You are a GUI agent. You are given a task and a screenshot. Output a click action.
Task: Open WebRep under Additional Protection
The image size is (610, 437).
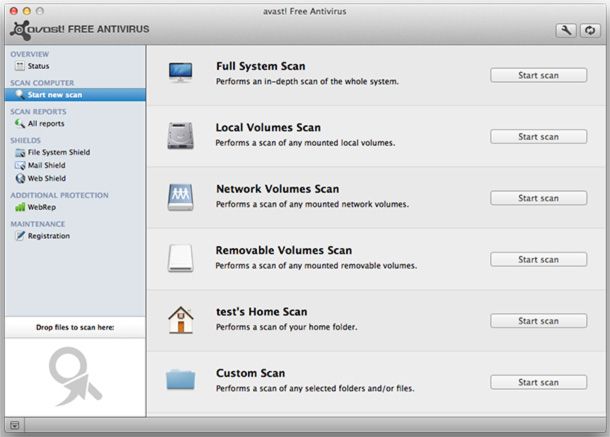(x=41, y=206)
